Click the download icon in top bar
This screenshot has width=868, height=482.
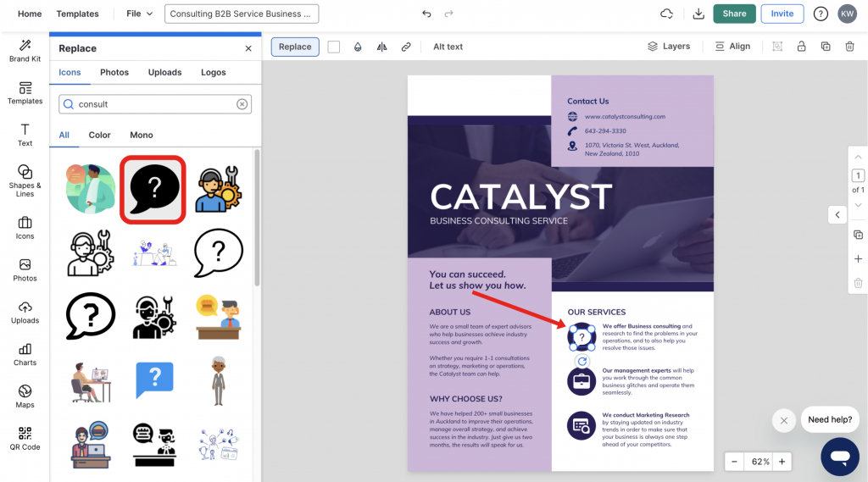click(x=698, y=14)
